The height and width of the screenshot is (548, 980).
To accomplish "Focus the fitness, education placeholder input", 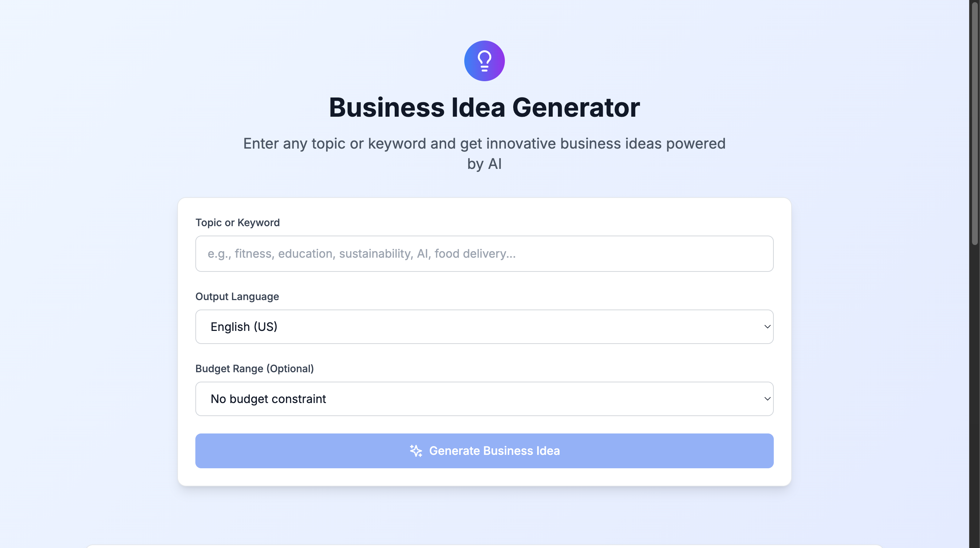I will point(484,253).
